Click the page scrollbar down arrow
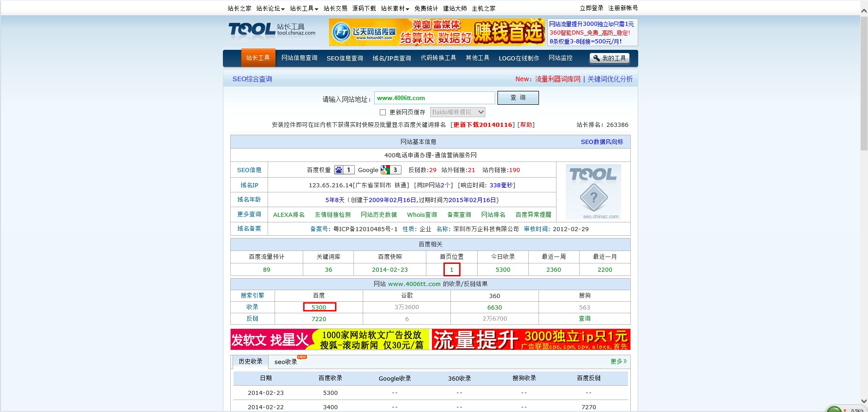The height and width of the screenshot is (412, 868). click(864, 401)
